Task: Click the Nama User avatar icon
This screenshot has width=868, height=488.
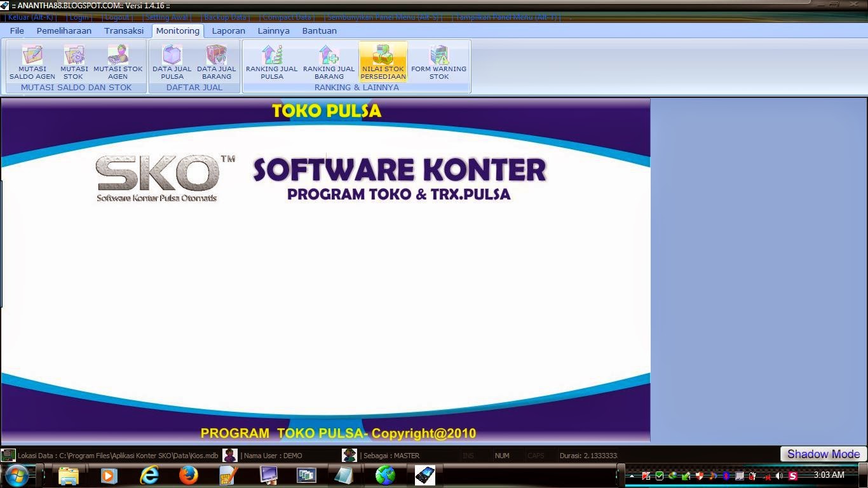Action: (x=230, y=455)
